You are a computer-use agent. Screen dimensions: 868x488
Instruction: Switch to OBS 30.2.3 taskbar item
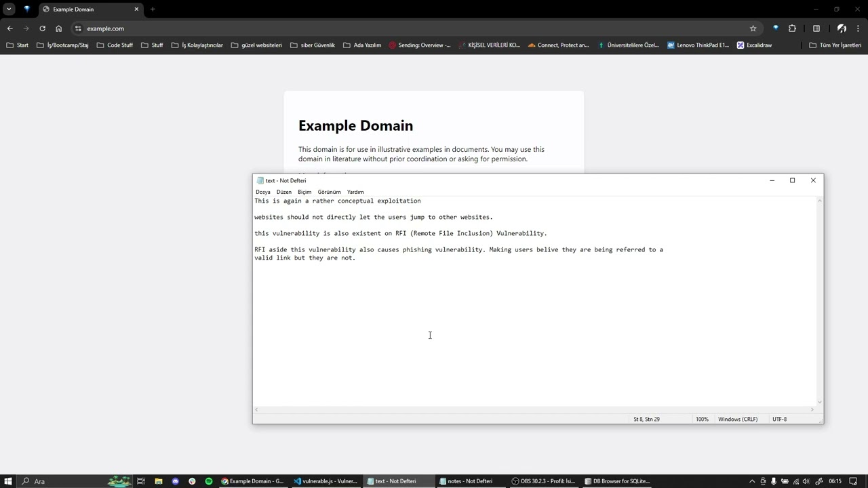543,481
